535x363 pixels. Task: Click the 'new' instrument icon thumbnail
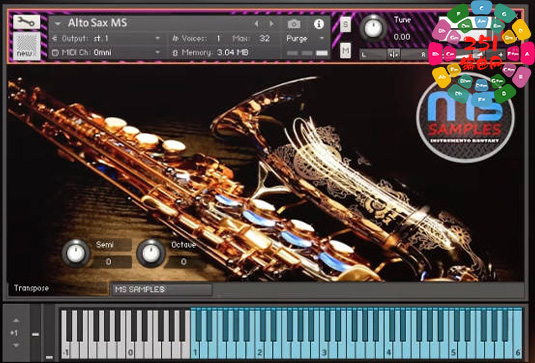26,46
